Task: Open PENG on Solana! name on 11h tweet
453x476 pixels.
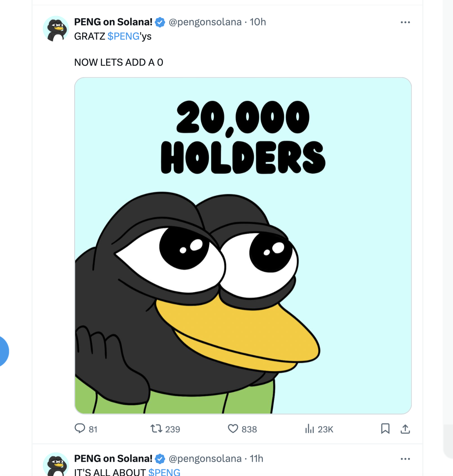Action: tap(113, 459)
